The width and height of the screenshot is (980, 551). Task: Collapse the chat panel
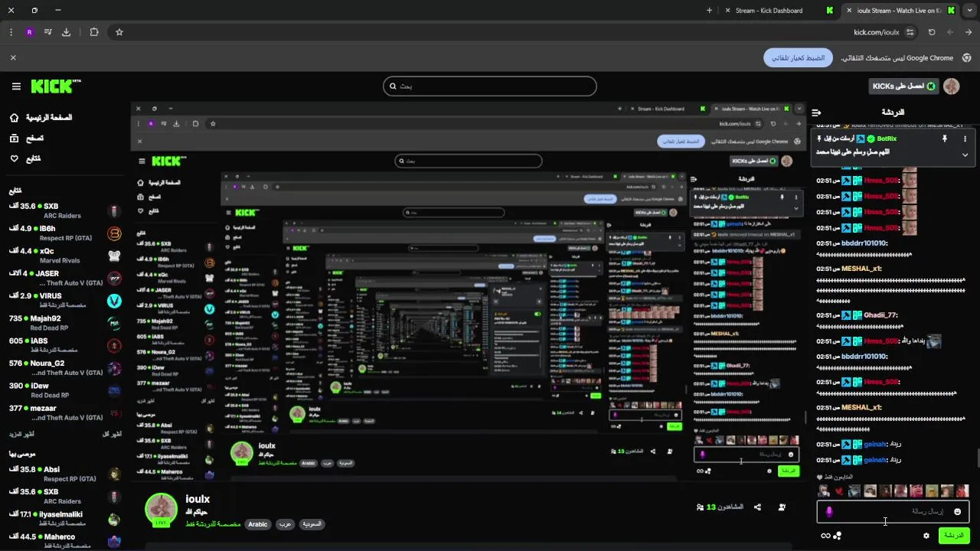[816, 112]
